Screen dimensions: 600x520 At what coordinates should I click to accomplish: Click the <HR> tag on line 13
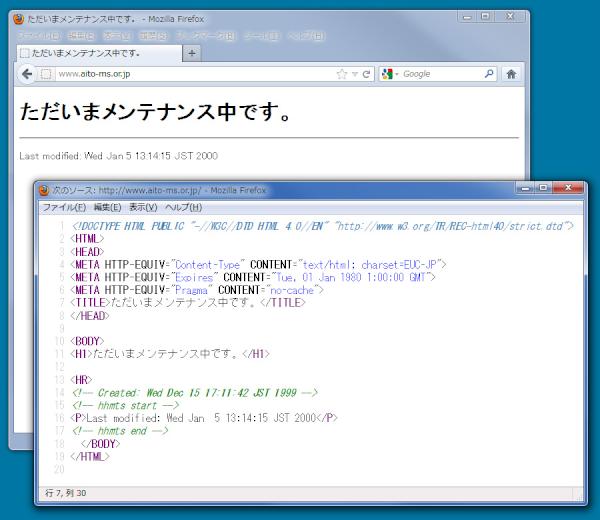[x=81, y=380]
